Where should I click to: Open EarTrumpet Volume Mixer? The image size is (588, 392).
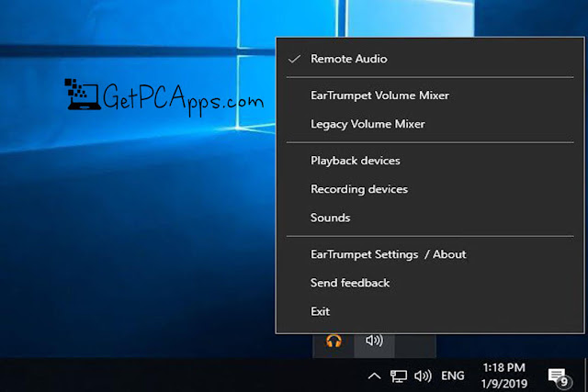click(430, 95)
